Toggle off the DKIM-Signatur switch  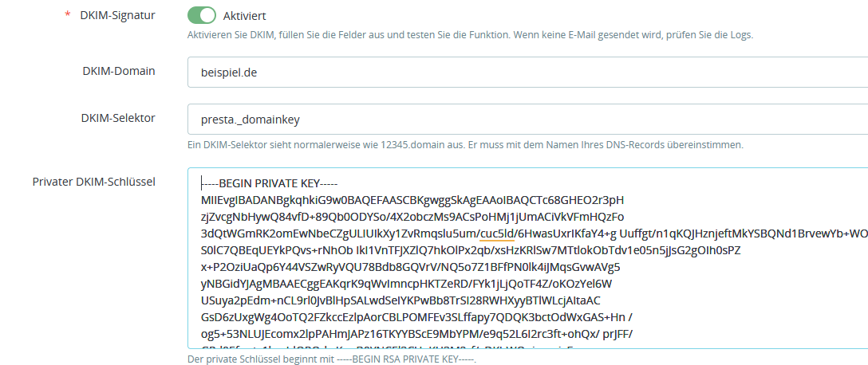[202, 16]
